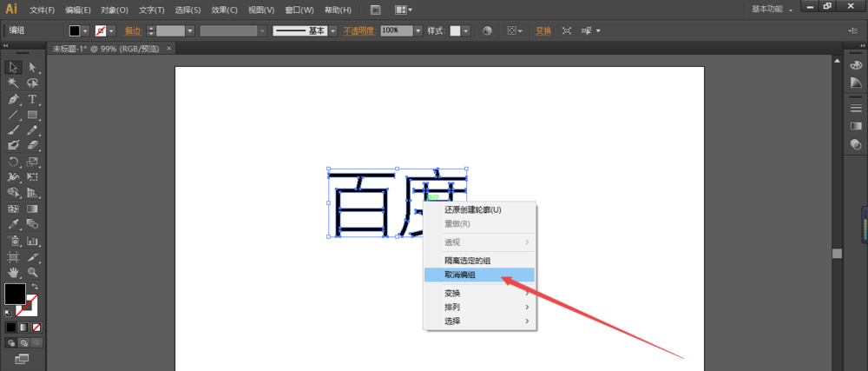Select the Magic Wand tool
This screenshot has width=868, height=371.
pos(13,83)
